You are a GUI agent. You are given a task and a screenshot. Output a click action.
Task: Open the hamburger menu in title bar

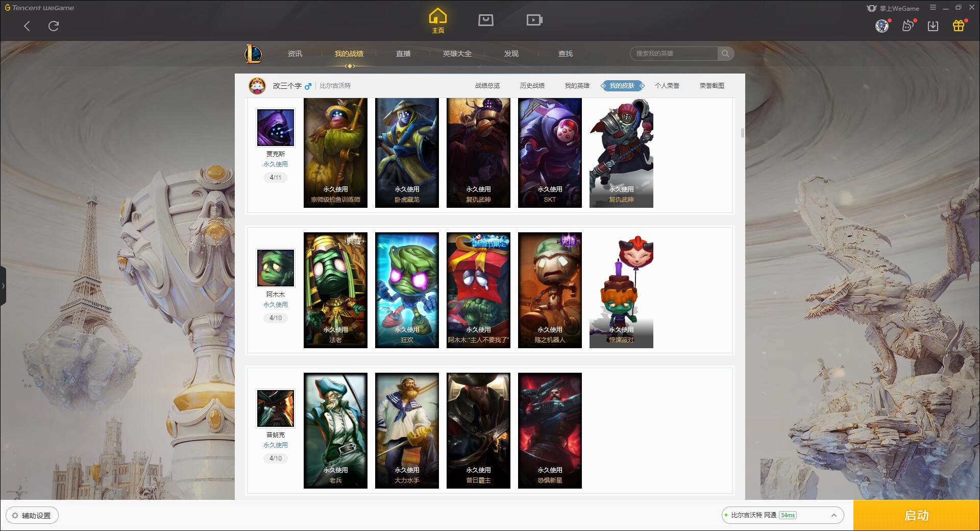[933, 8]
